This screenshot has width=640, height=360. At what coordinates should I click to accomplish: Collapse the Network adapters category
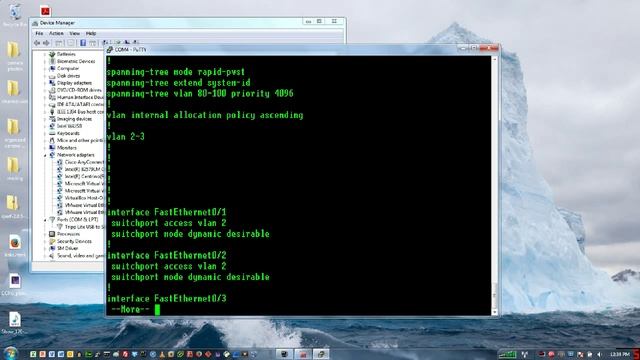45,155
